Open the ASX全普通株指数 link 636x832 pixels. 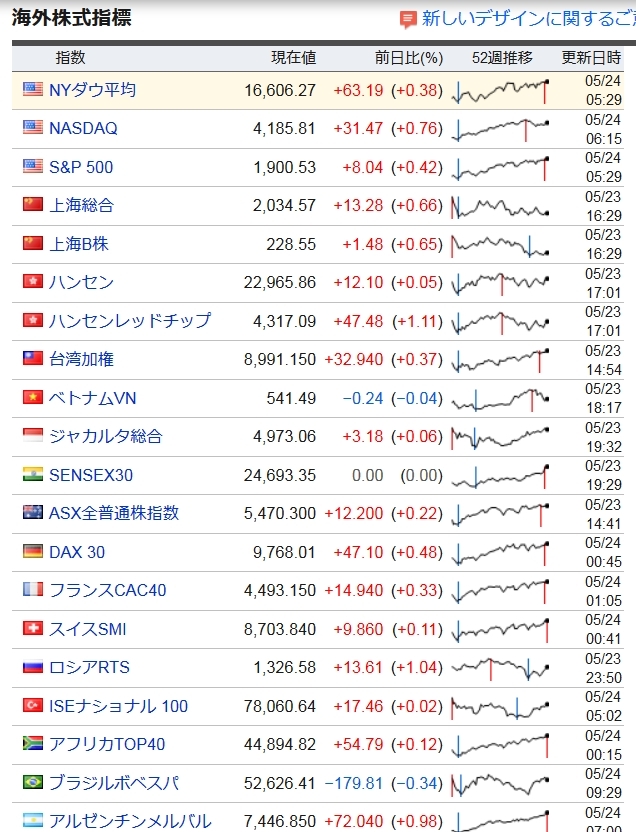point(114,513)
